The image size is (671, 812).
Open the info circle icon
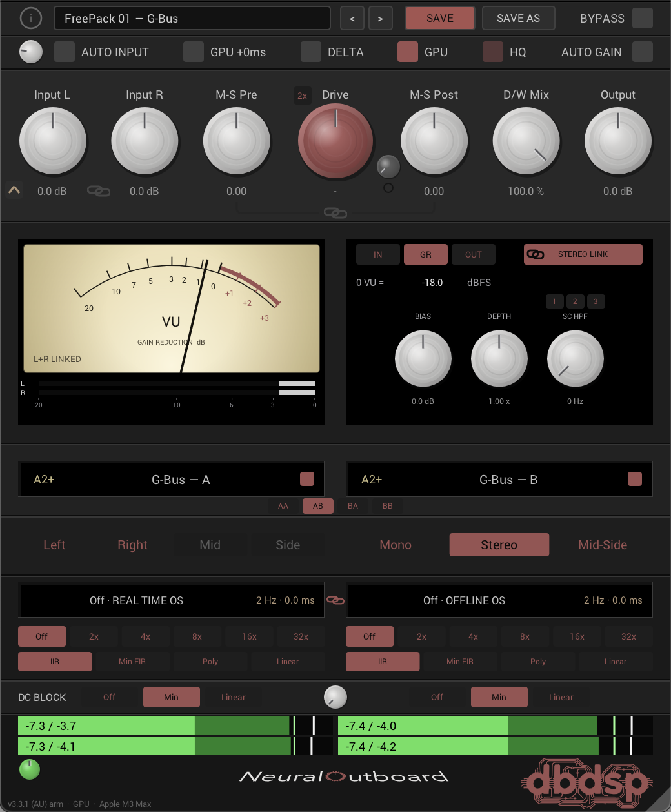tap(30, 18)
